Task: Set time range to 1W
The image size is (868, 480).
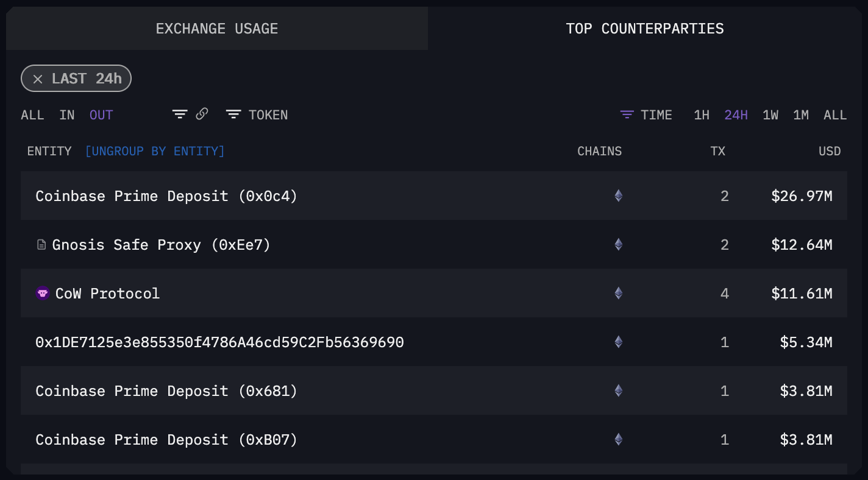Action: [770, 115]
